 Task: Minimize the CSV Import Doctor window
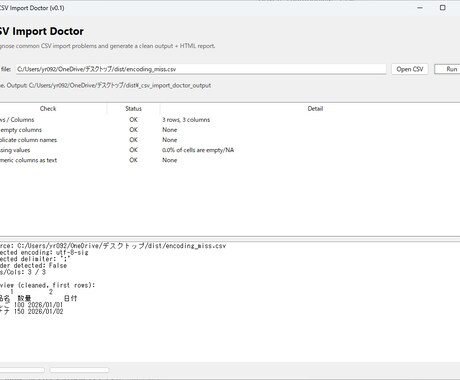coord(420,8)
